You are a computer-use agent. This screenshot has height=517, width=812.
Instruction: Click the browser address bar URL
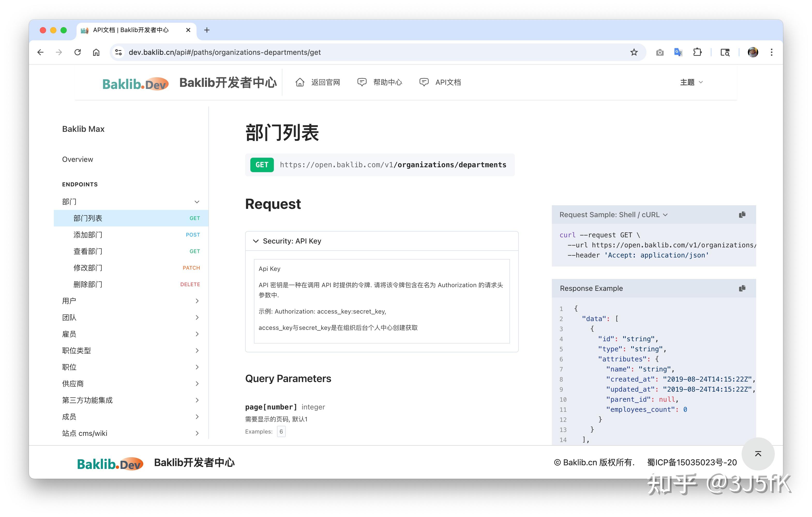pyautogui.click(x=224, y=52)
